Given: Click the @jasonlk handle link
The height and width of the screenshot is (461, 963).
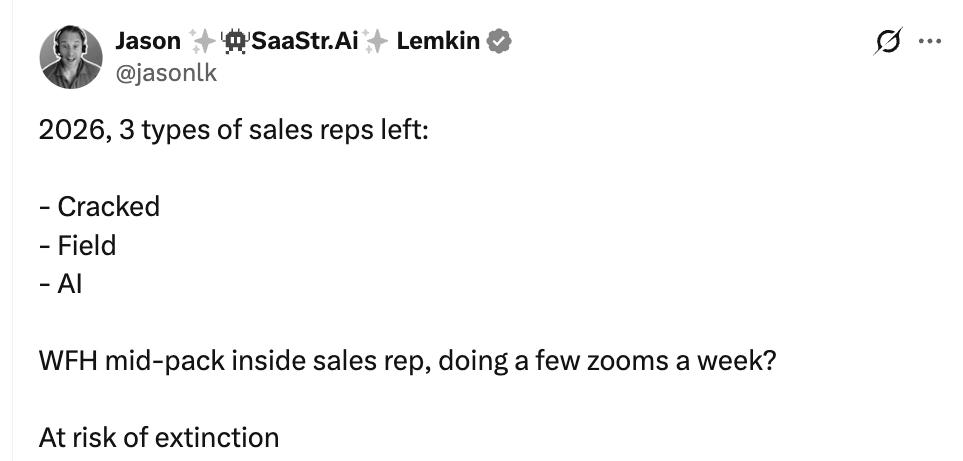Looking at the screenshot, I should coord(166,73).
